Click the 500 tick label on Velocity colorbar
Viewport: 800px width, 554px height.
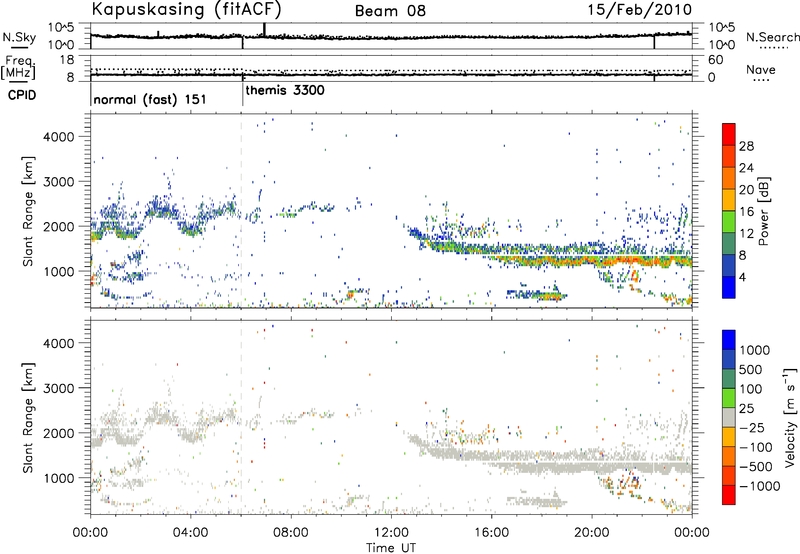click(x=751, y=369)
